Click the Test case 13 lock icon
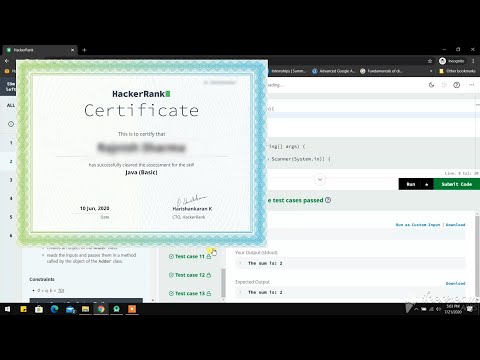 point(209,293)
